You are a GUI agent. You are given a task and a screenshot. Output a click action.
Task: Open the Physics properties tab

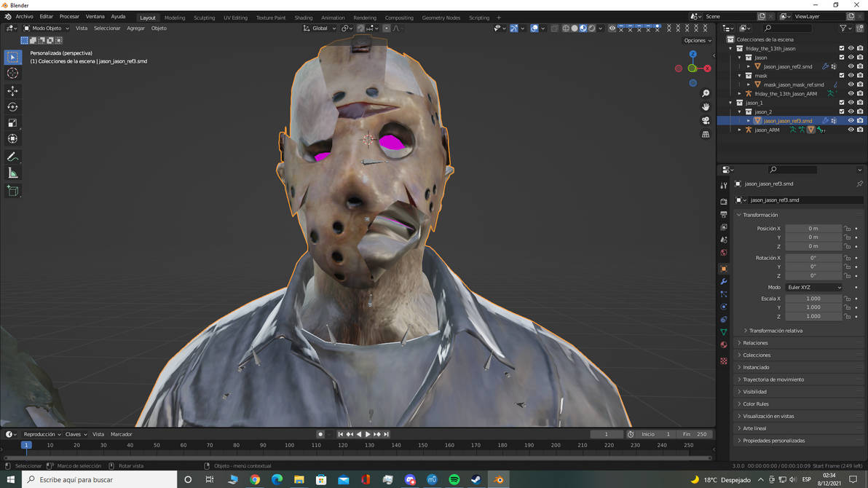click(x=724, y=307)
